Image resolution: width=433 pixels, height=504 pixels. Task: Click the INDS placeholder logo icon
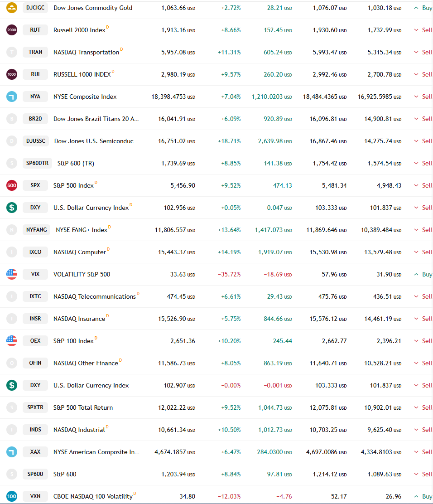(x=12, y=429)
